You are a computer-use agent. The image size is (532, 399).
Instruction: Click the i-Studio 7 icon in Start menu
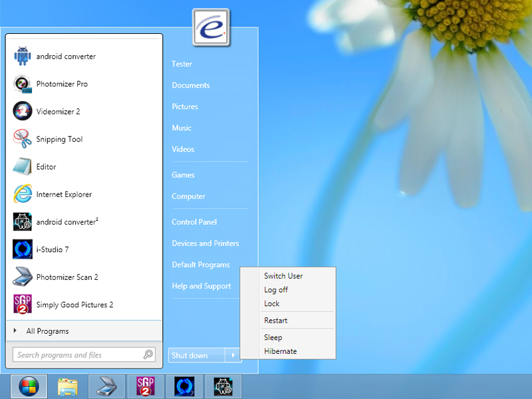click(23, 249)
